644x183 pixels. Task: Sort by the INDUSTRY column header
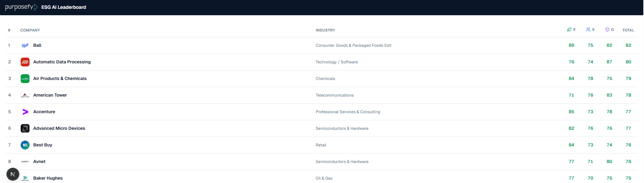pyautogui.click(x=325, y=30)
